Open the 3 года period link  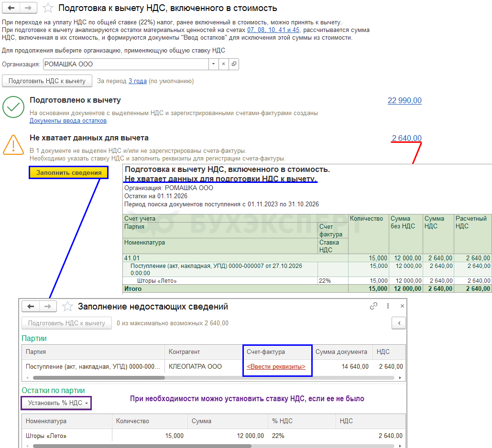pyautogui.click(x=137, y=81)
